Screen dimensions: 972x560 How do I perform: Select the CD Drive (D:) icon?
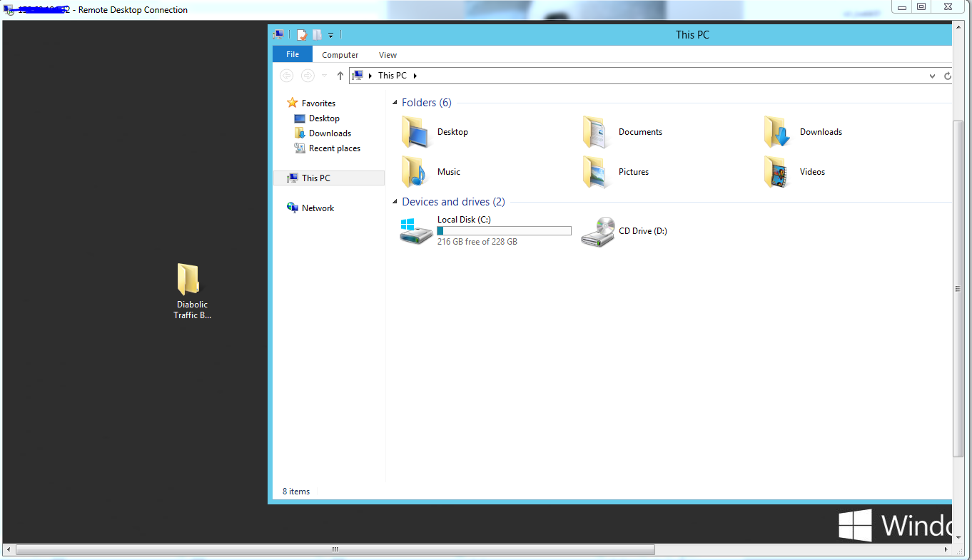[597, 231]
